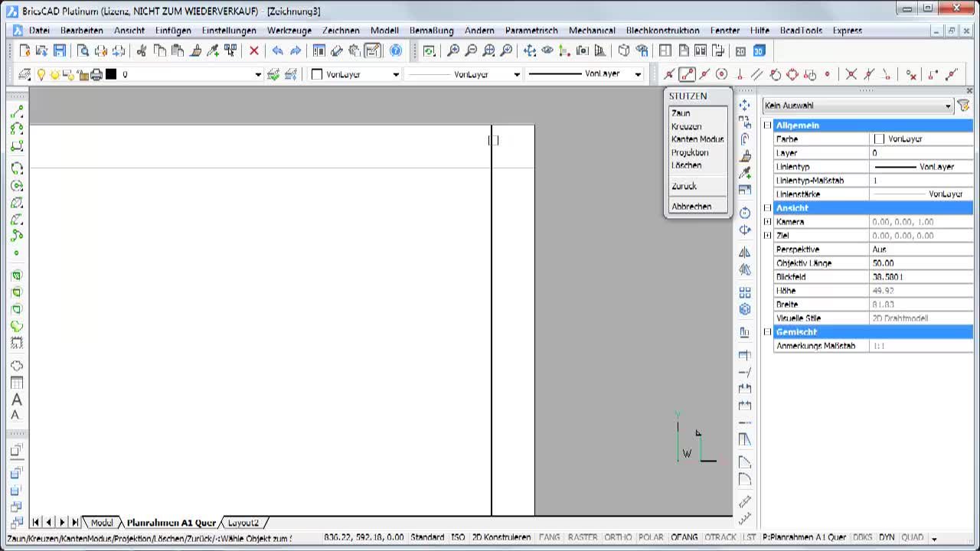
Task: Click the red Delete X icon
Action: (x=254, y=51)
